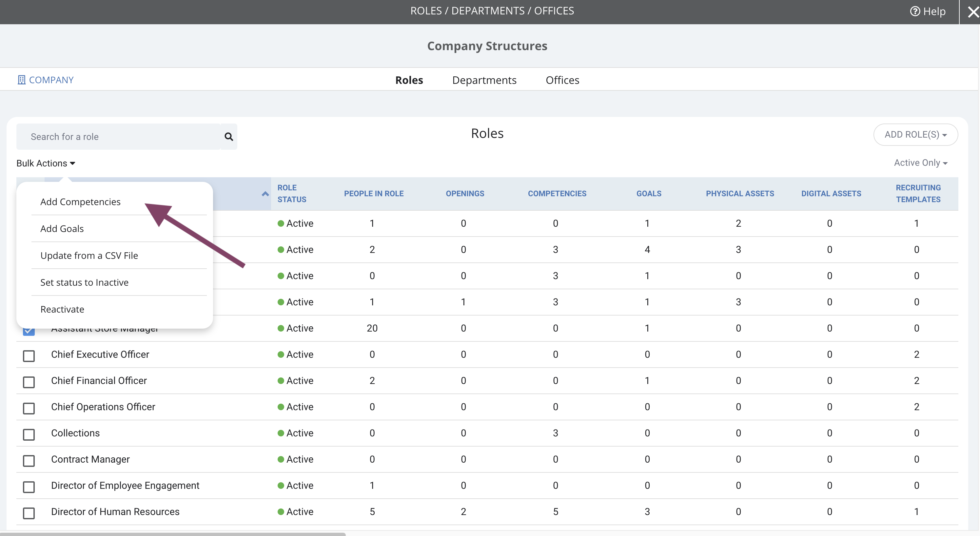Click Active status of Chief Executive Officer
Screen dimensions: 980x536
[x=296, y=354]
